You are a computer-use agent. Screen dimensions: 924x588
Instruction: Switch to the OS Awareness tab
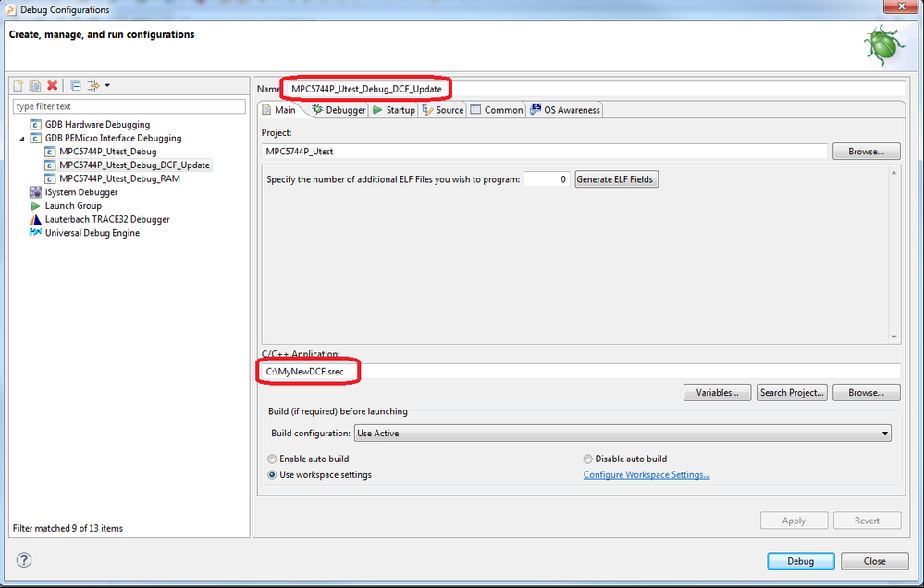[x=565, y=110]
